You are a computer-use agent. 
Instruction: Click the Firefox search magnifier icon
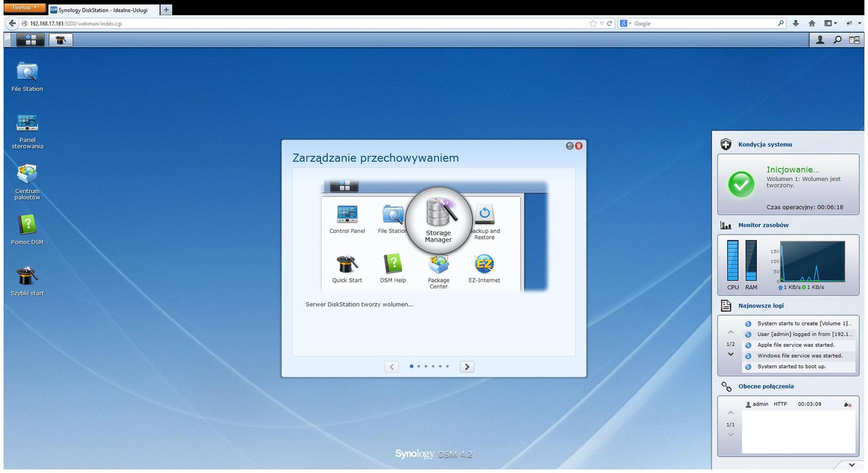(x=781, y=23)
